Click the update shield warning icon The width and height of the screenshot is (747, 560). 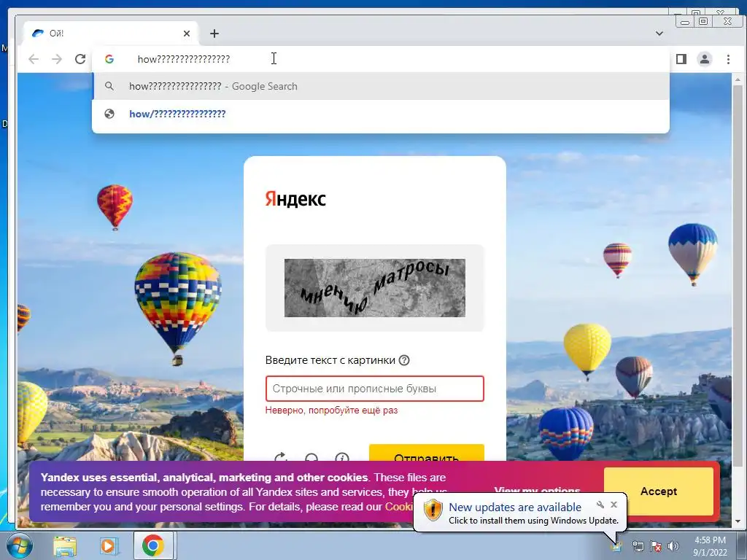pos(433,510)
